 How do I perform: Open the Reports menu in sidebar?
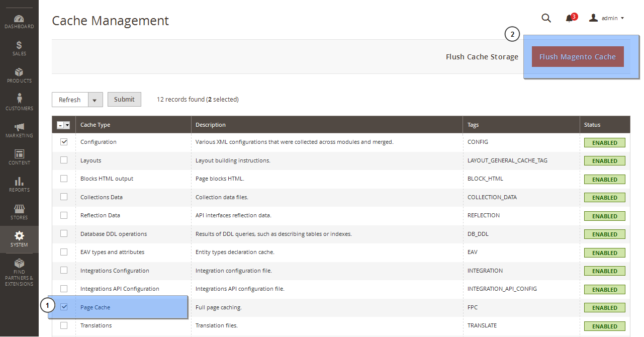[x=19, y=184]
